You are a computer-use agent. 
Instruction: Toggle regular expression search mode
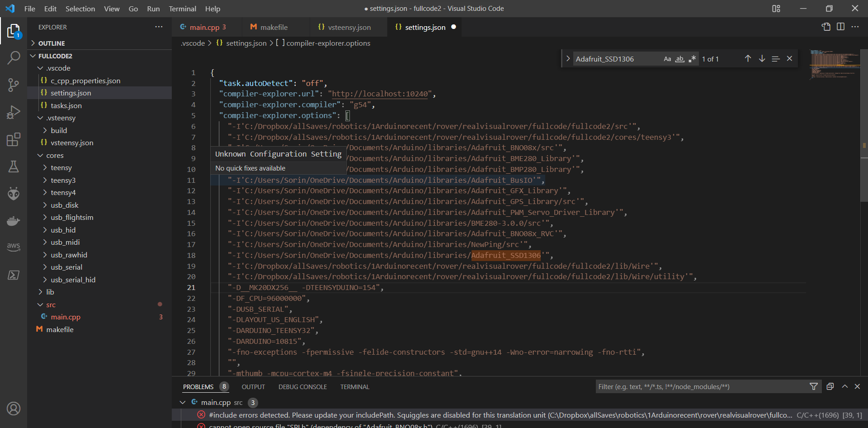point(692,59)
